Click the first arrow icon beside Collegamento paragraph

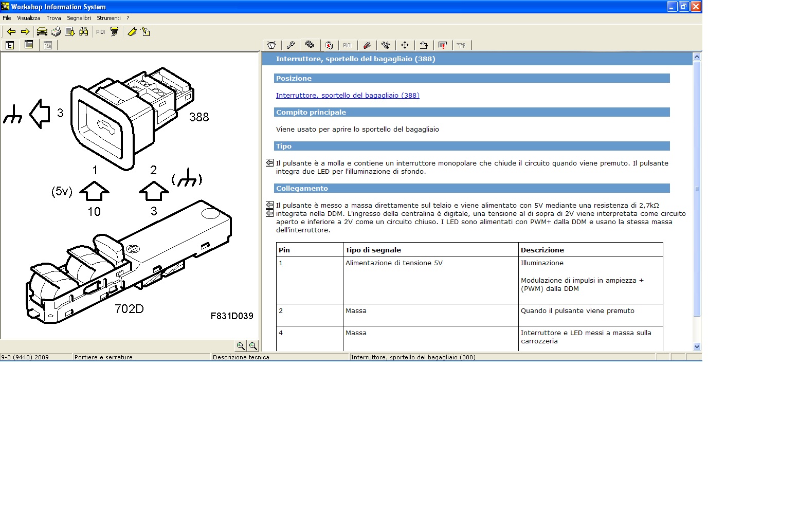point(269,205)
